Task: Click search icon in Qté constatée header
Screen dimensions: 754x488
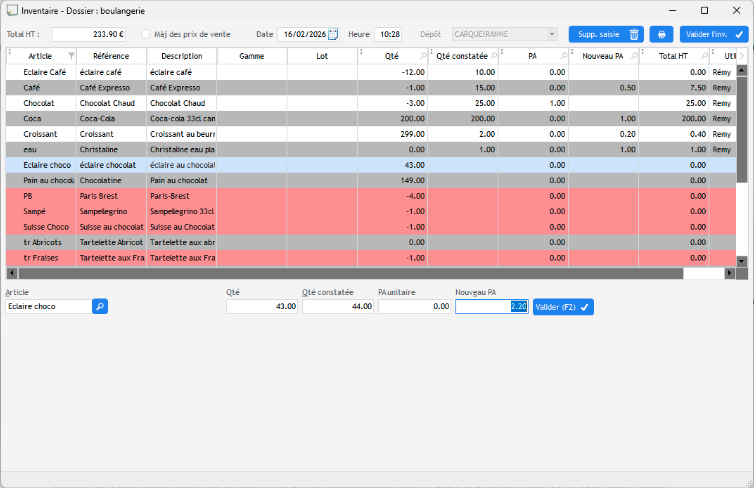Action: 492,57
